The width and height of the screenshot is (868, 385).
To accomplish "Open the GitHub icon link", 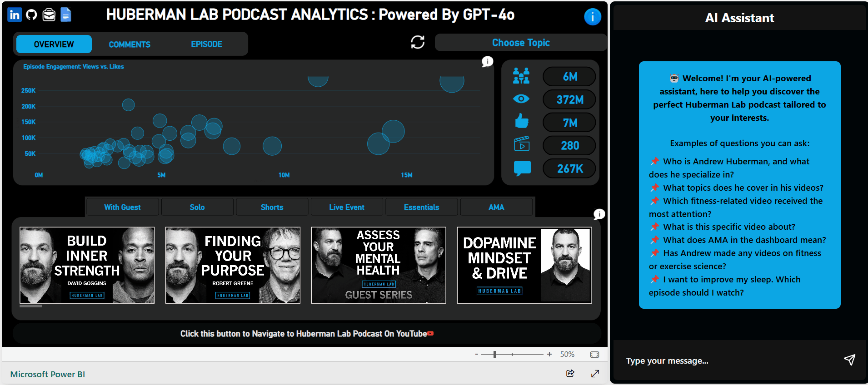I will point(31,15).
